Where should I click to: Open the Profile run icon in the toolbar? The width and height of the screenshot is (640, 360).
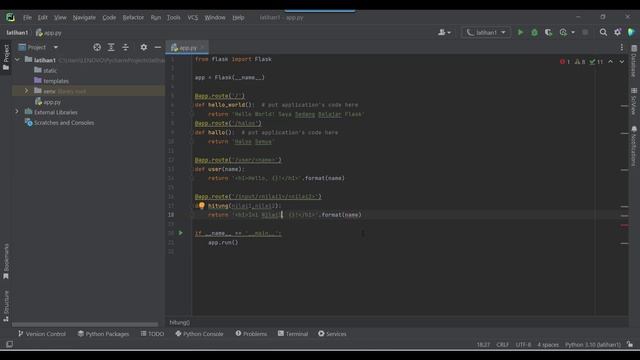tap(563, 32)
